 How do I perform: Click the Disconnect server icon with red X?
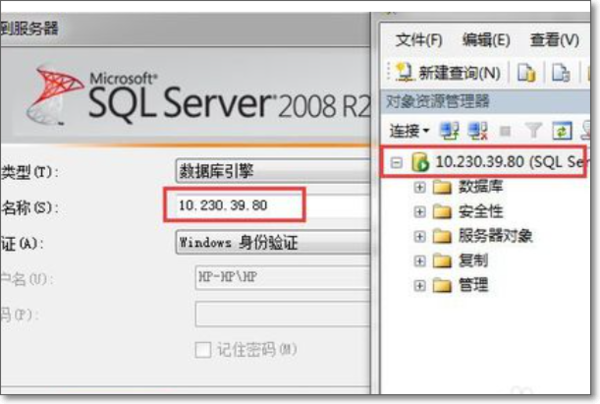[x=478, y=131]
